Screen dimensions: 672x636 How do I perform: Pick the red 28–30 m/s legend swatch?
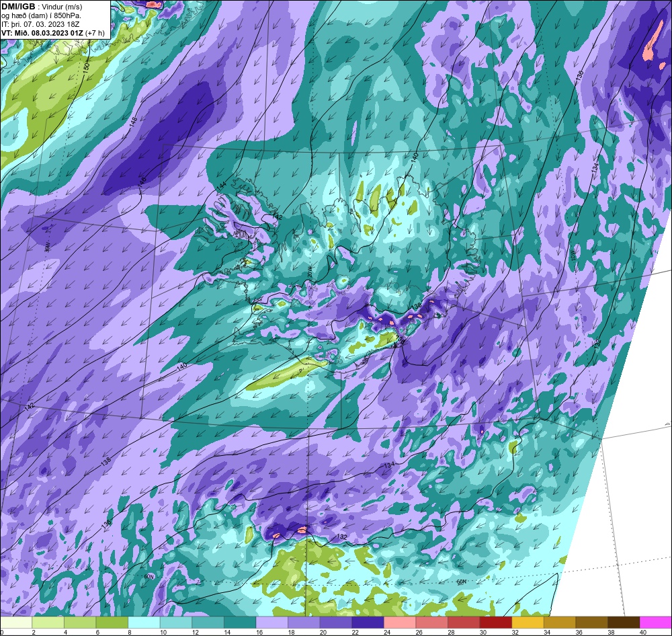pos(464,623)
